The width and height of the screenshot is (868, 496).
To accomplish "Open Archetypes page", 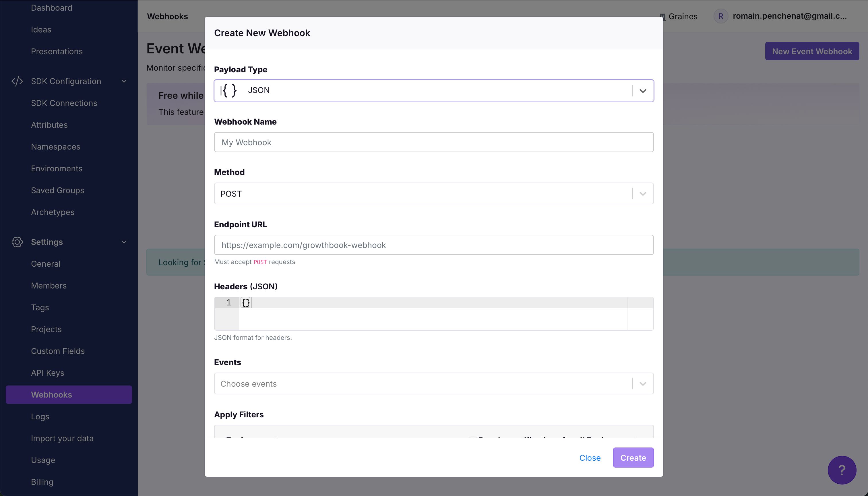I will tap(53, 212).
